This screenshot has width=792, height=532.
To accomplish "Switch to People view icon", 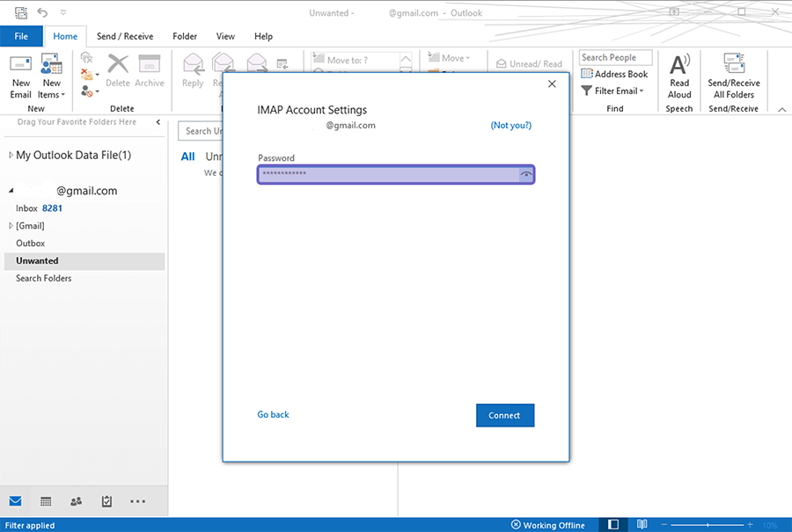I will 77,501.
